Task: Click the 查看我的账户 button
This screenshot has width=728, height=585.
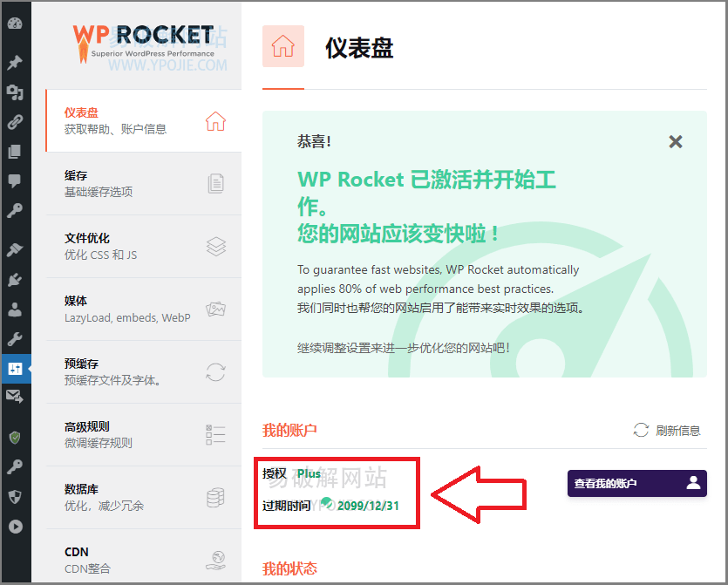Action: pyautogui.click(x=637, y=483)
